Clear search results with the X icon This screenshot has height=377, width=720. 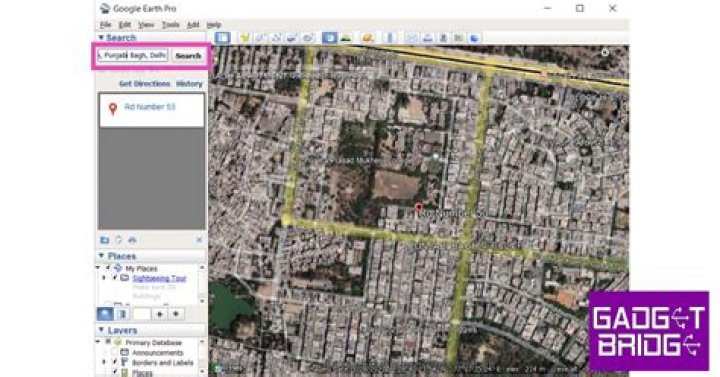coord(199,240)
